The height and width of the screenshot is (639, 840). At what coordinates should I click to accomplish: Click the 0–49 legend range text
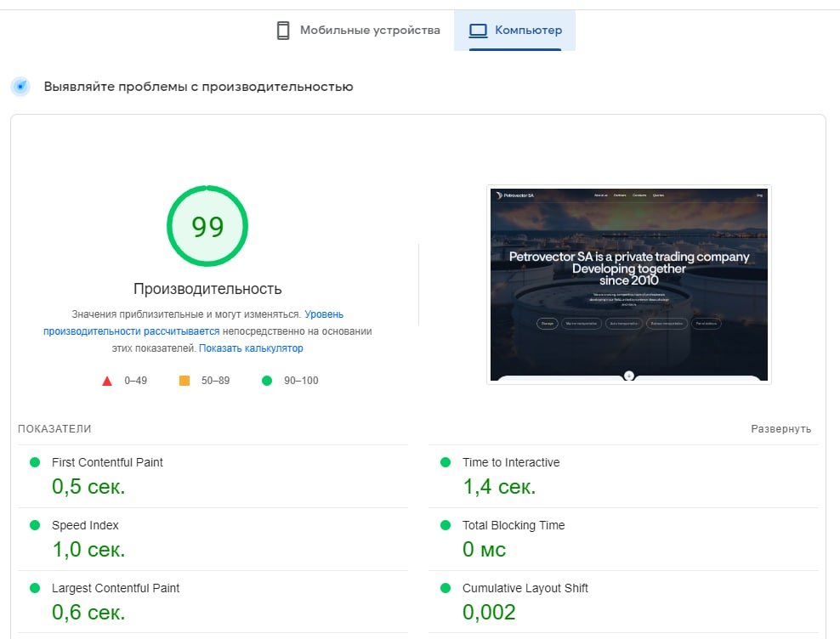coord(135,381)
